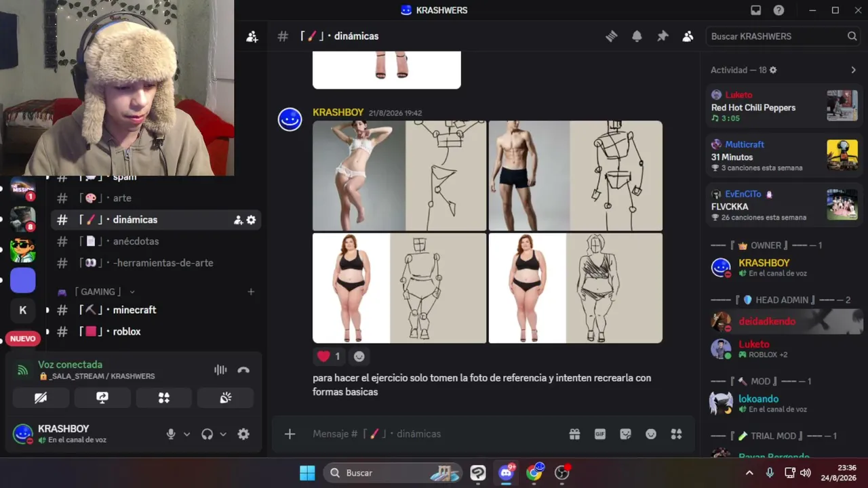Image resolution: width=868 pixels, height=488 pixels.
Task: Open the Discord inbox
Action: 756,10
